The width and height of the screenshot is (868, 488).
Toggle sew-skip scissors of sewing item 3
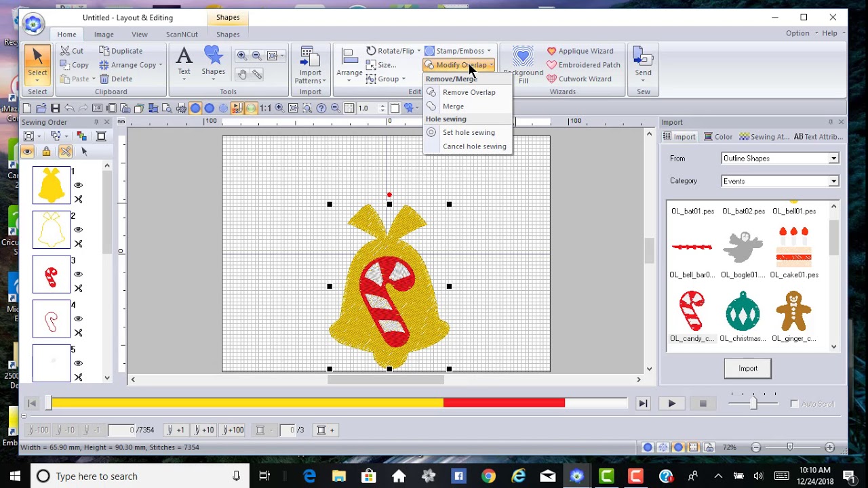tap(79, 288)
